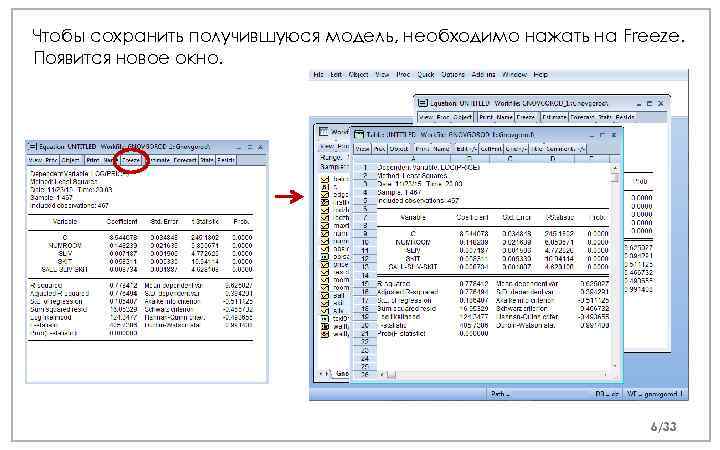The height and width of the screenshot is (450, 720).
Task: Click the standalone Equation window title icon
Action: 32,146
